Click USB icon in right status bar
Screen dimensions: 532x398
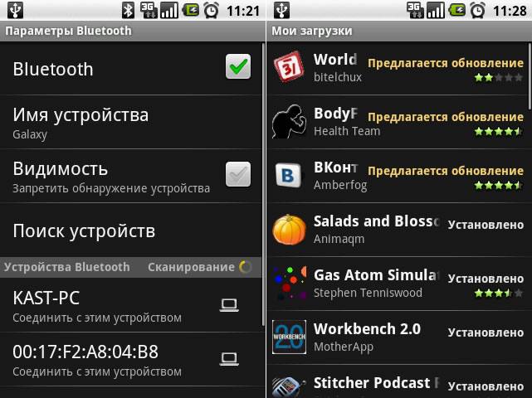[282, 10]
